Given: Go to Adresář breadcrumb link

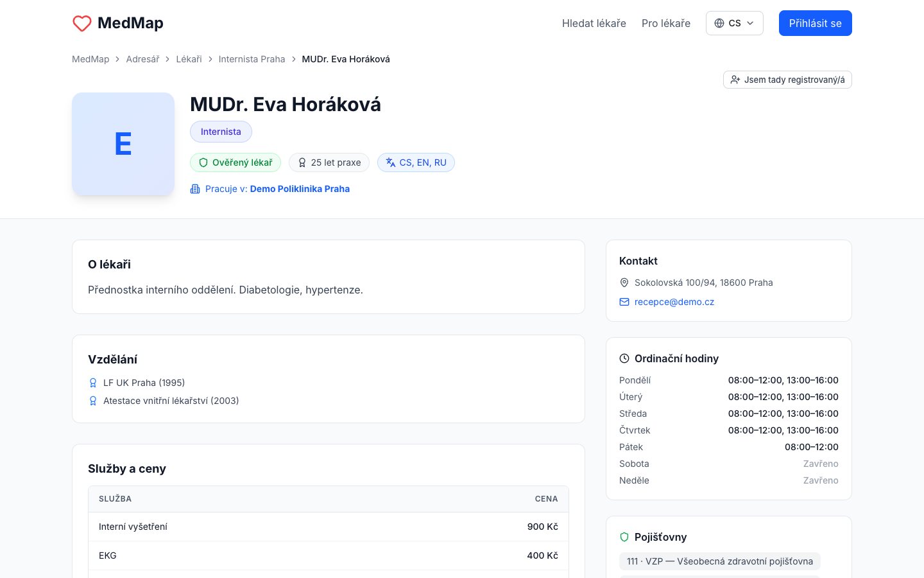Looking at the screenshot, I should pos(142,59).
